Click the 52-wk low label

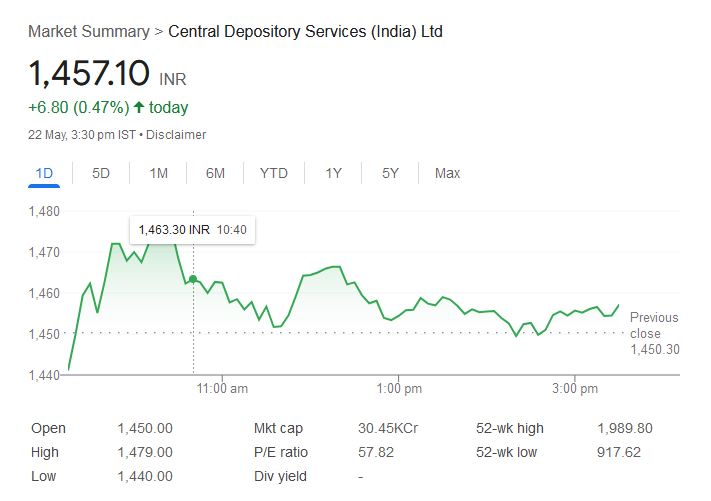506,452
